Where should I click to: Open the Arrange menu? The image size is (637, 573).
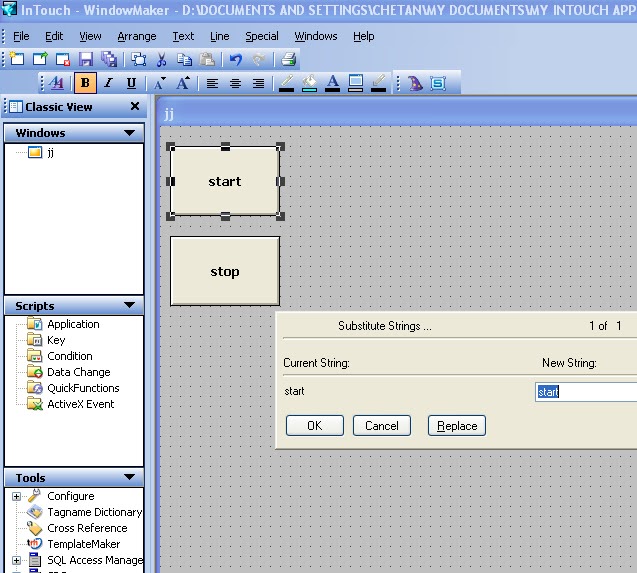coord(137,36)
